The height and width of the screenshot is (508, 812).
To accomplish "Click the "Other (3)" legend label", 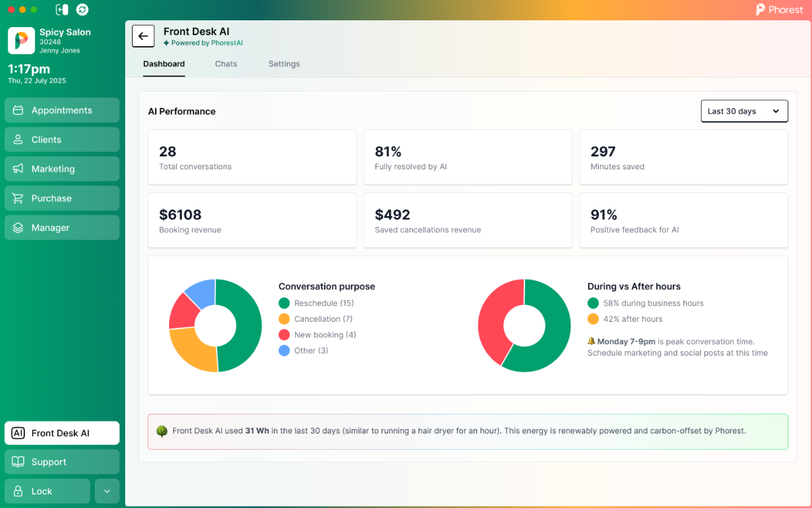I will pos(311,351).
